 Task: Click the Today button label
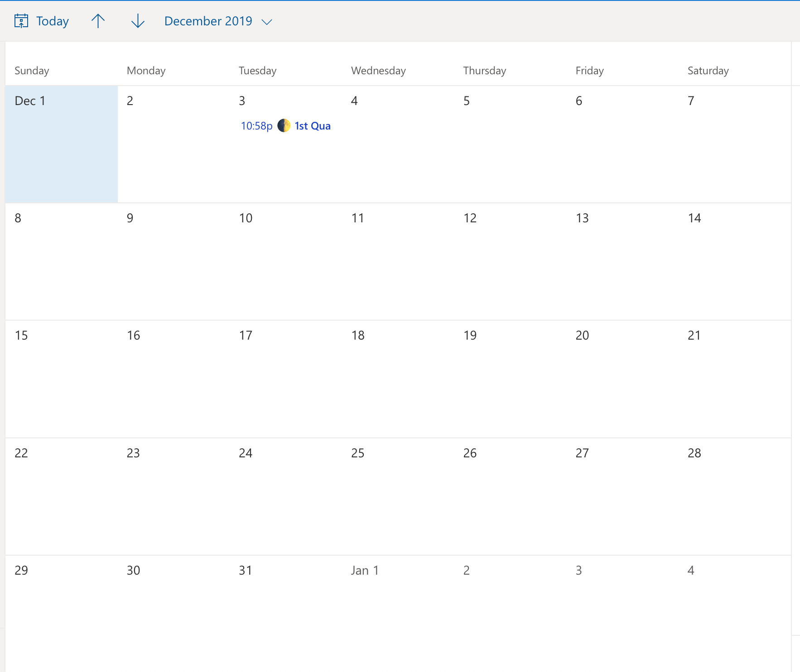pyautogui.click(x=53, y=21)
